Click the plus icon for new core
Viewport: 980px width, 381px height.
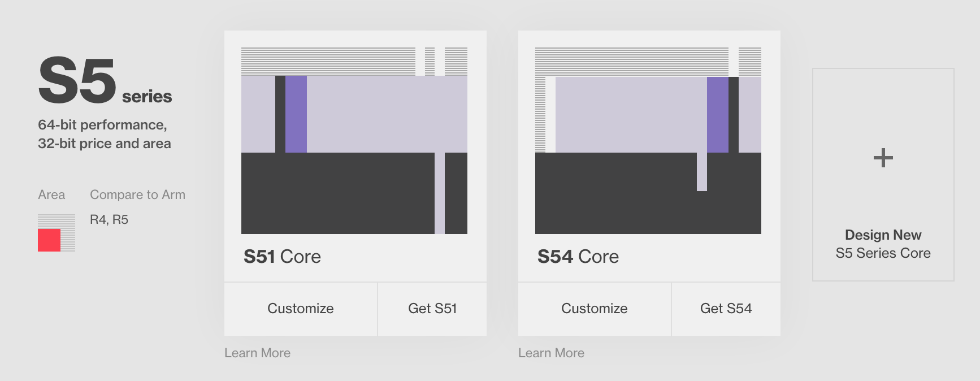coord(883,158)
